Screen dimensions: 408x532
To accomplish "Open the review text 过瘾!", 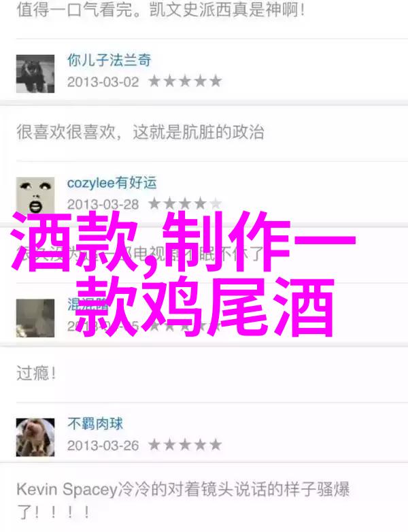I will pos(36,373).
